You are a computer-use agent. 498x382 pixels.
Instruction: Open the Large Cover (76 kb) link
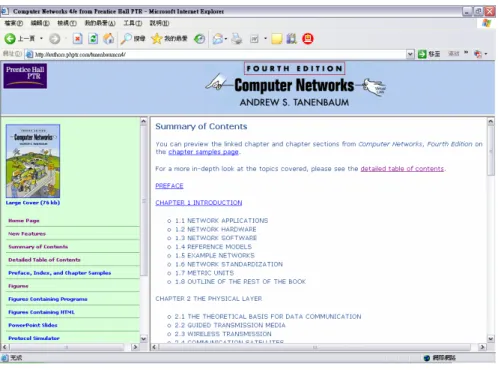tap(33, 203)
